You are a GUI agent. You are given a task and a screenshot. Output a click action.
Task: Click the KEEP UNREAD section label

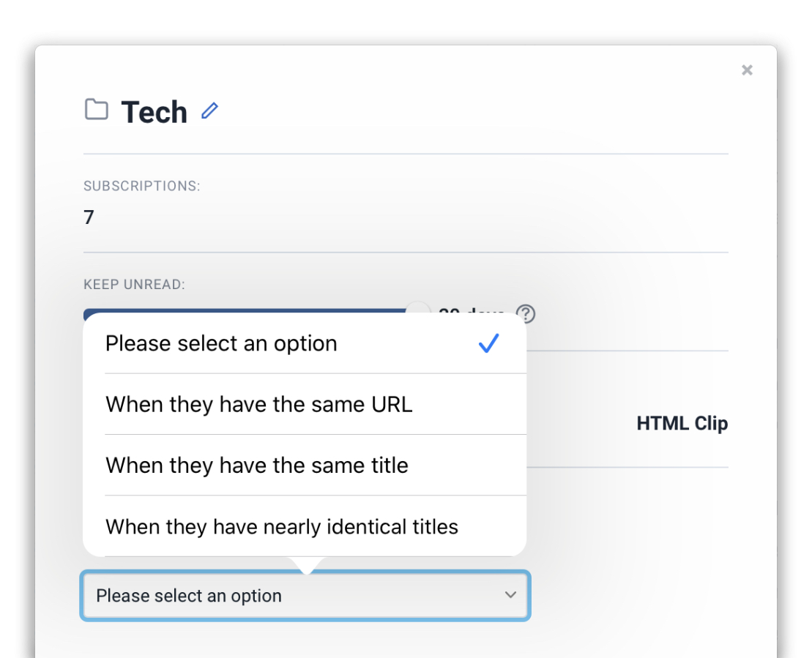134,284
